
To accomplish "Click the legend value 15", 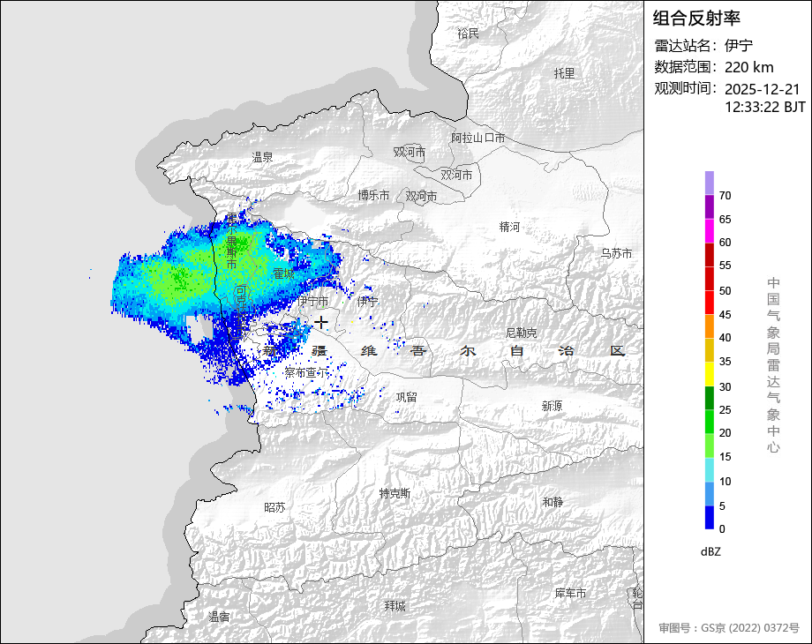I will (x=725, y=457).
